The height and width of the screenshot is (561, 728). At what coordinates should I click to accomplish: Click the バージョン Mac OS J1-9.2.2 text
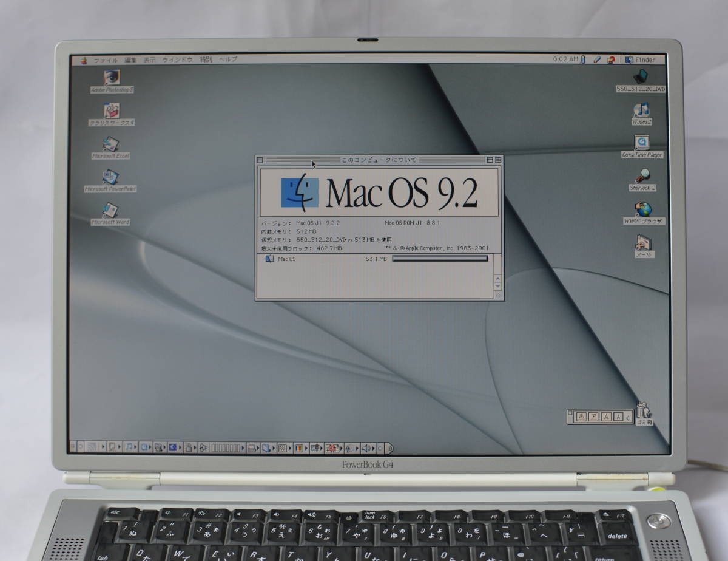coord(301,223)
